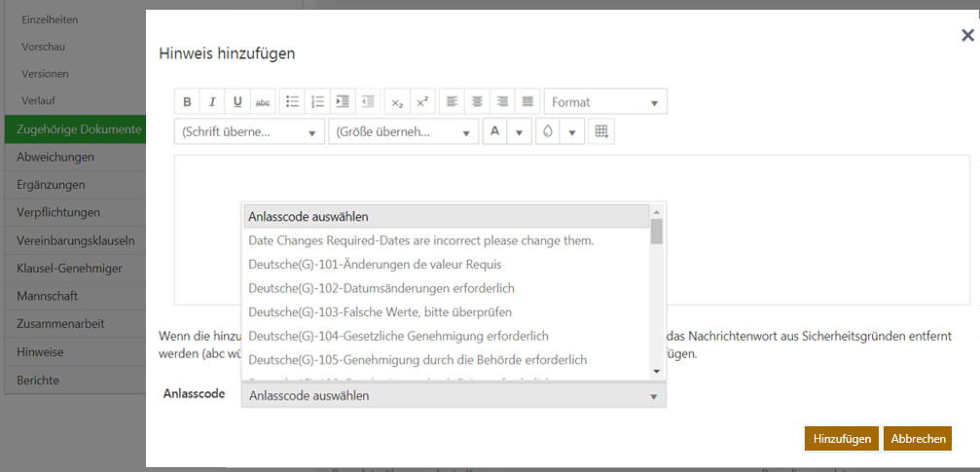This screenshot has width=980, height=472.
Task: Toggle bold text formatting
Action: coord(187,102)
